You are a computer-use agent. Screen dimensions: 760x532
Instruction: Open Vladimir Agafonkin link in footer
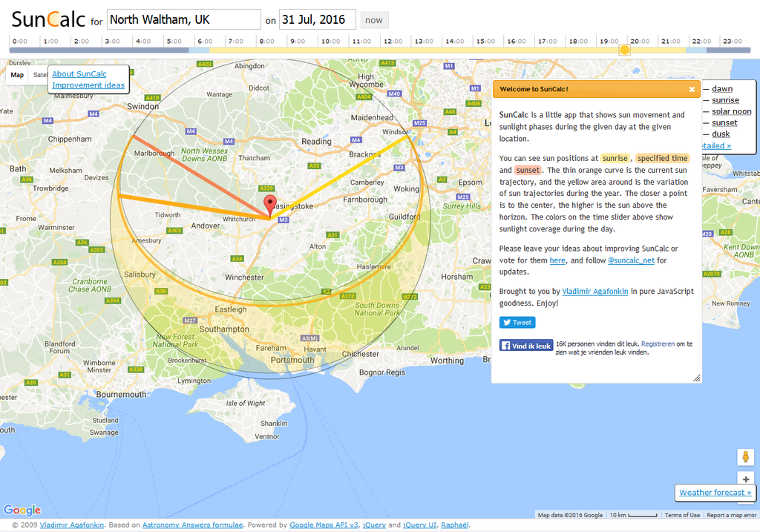[x=72, y=525]
